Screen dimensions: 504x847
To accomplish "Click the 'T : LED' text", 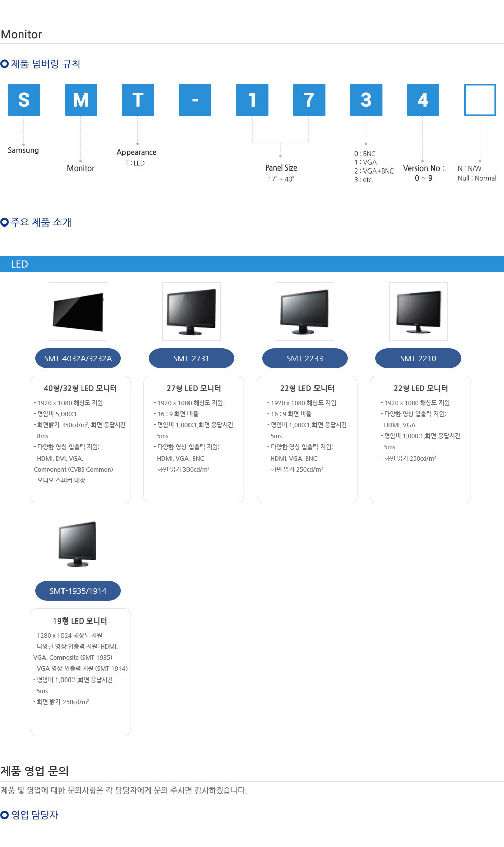I will tap(135, 163).
